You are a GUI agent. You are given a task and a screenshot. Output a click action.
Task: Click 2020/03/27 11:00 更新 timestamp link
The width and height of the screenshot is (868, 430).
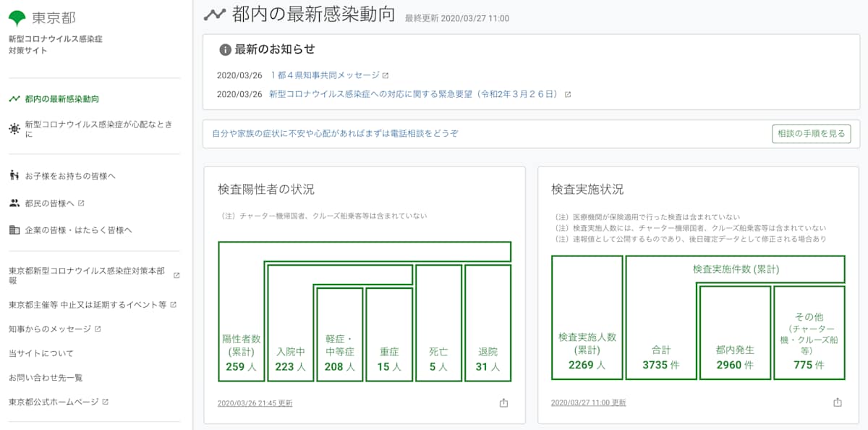click(588, 403)
